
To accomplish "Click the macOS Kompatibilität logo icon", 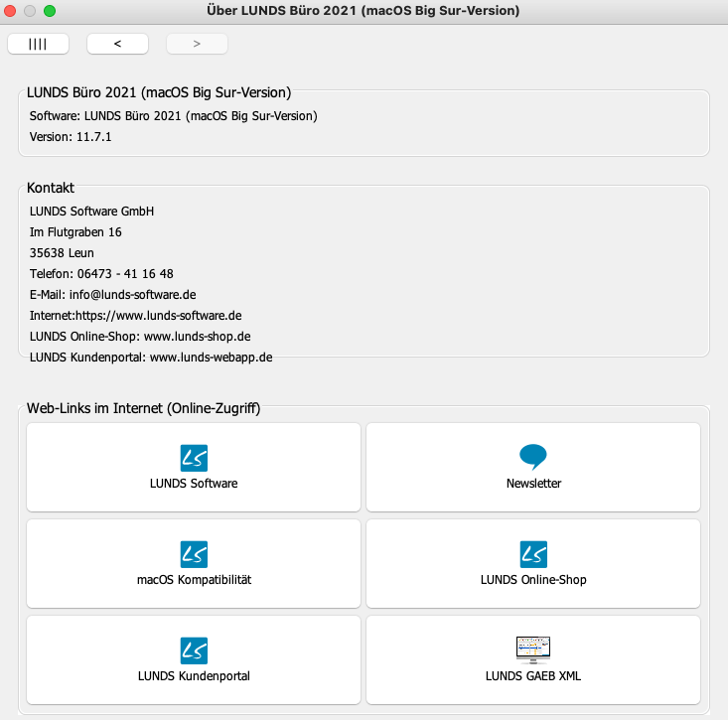I will tap(194, 554).
